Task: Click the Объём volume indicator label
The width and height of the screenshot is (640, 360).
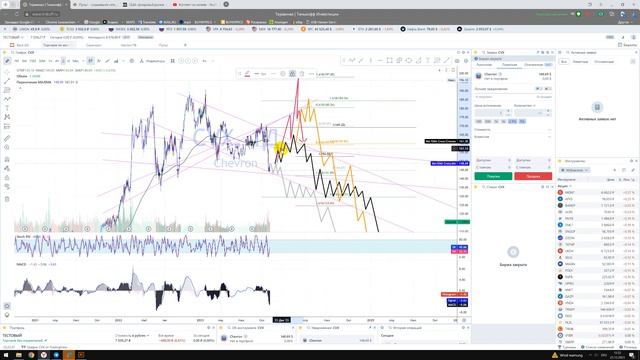Action: coord(22,76)
